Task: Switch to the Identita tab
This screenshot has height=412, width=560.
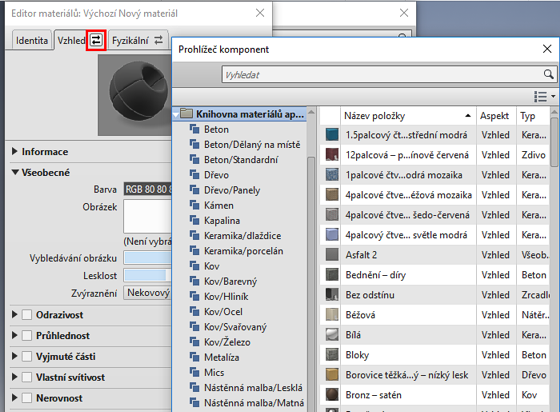Action: (32, 40)
